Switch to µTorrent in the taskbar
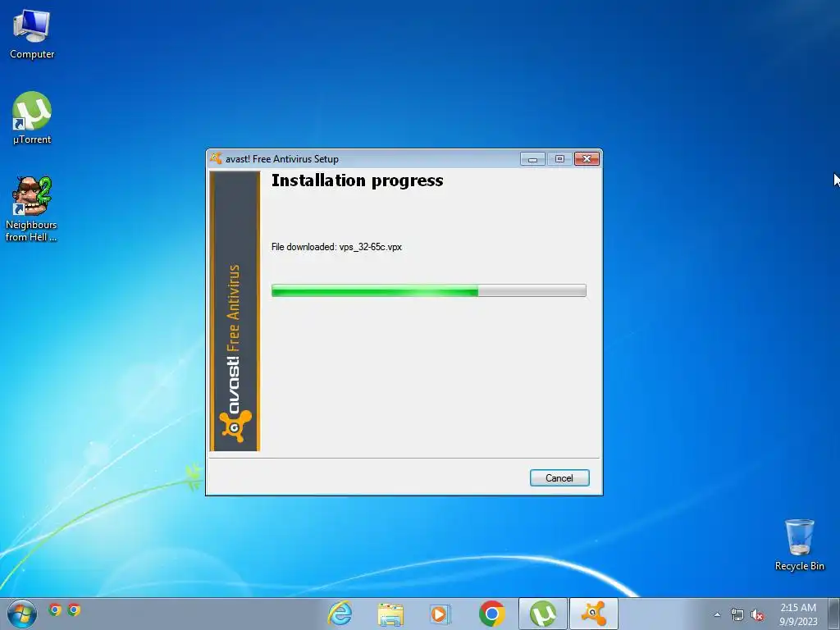Image resolution: width=840 pixels, height=630 pixels. point(543,614)
